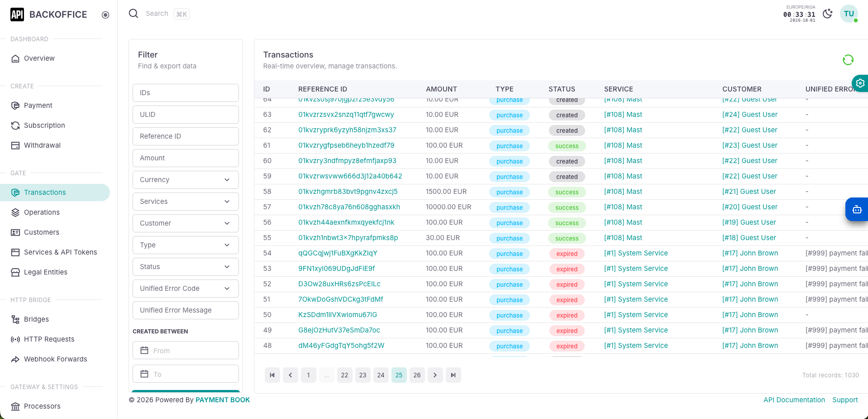Toggle dark mode moon icon
Image resolution: width=868 pixels, height=419 pixels.
tap(827, 14)
